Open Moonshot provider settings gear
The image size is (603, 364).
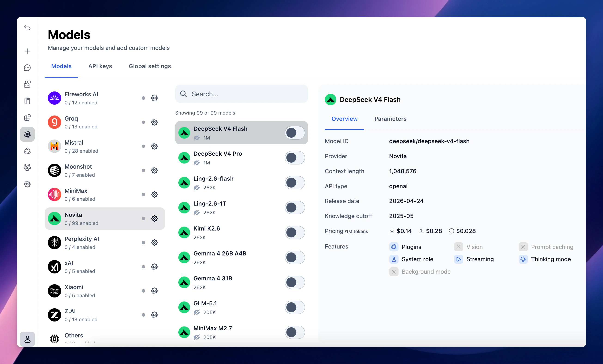click(154, 170)
